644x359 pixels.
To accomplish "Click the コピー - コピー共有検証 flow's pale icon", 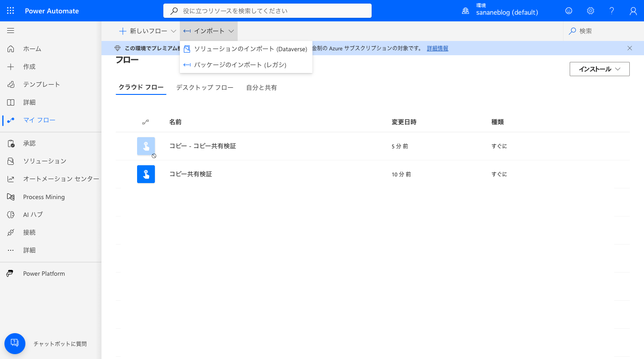I will pyautogui.click(x=146, y=146).
